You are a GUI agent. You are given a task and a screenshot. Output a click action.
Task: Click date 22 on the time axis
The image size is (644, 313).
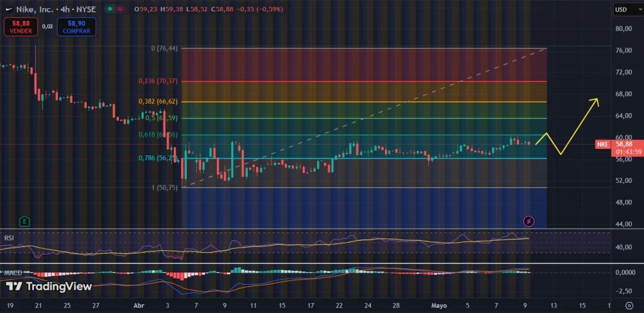[x=339, y=305]
